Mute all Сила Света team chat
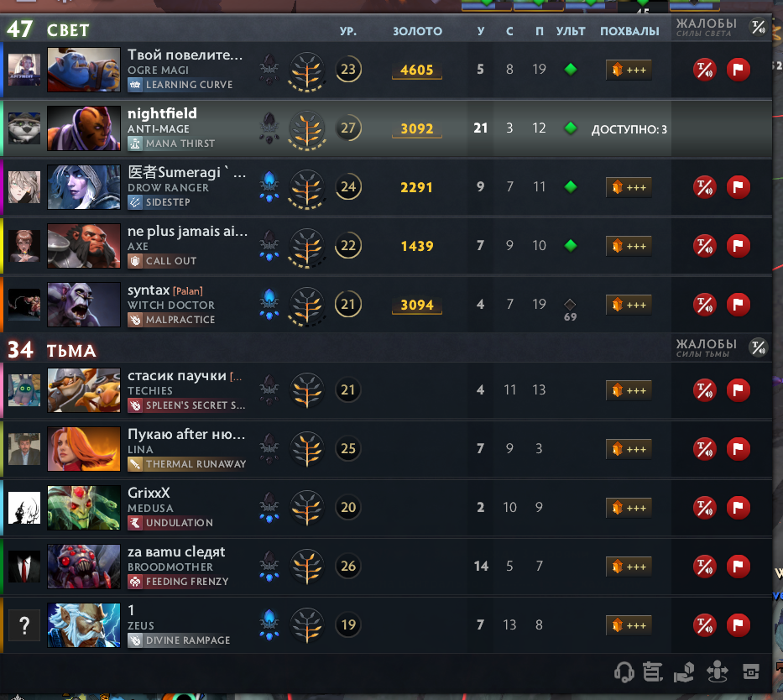783x700 pixels. [758, 27]
